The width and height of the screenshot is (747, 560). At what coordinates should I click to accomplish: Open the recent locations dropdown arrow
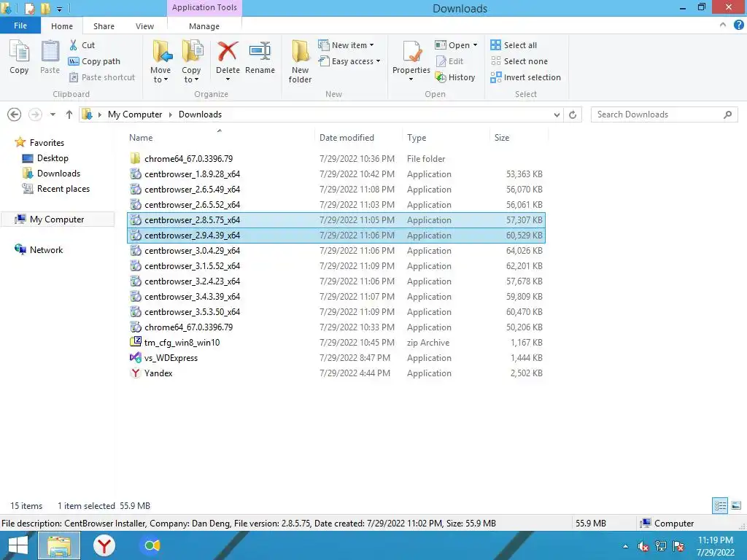pyautogui.click(x=53, y=114)
